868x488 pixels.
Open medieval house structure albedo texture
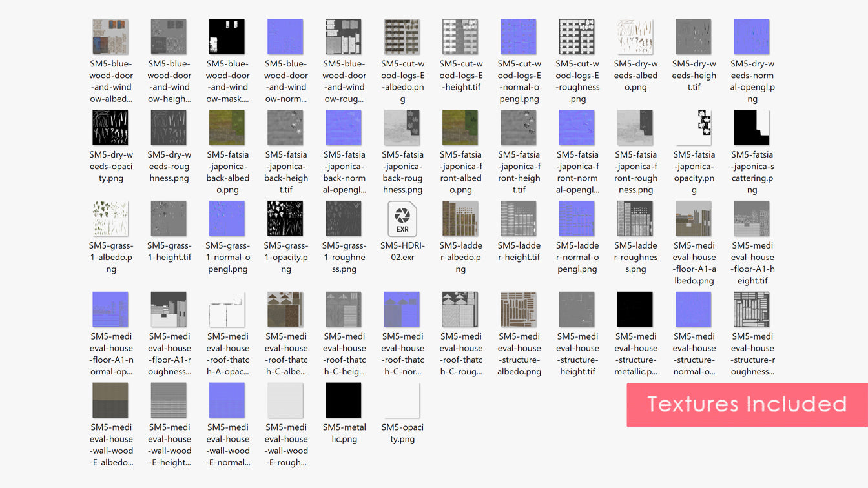(519, 310)
